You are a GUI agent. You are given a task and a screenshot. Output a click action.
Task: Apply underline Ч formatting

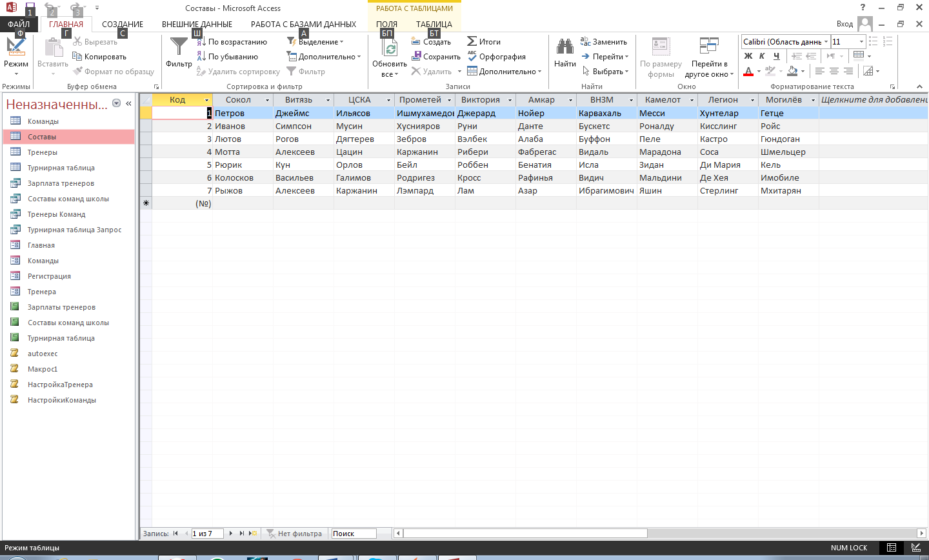776,56
